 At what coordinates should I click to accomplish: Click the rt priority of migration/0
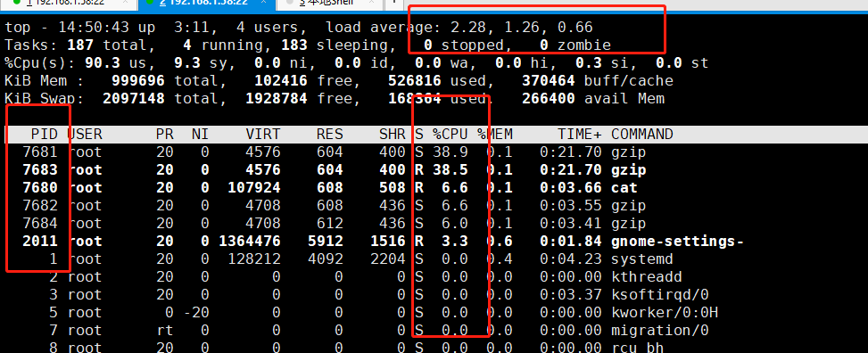click(x=164, y=331)
